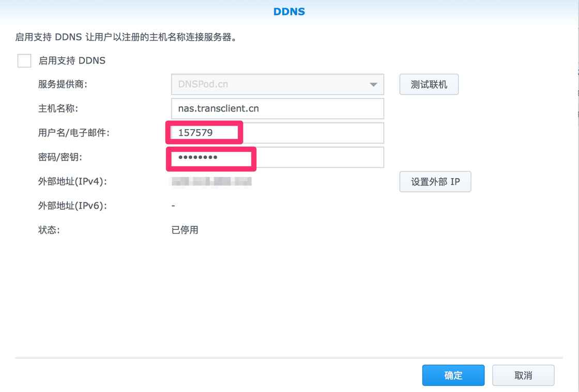
Task: Confirm with the 确定 button
Action: 453,375
